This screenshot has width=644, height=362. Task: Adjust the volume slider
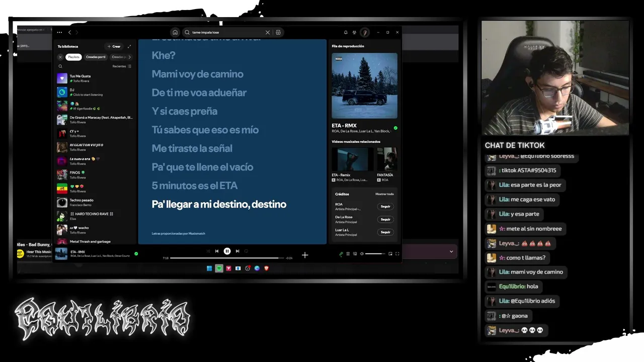point(375,254)
